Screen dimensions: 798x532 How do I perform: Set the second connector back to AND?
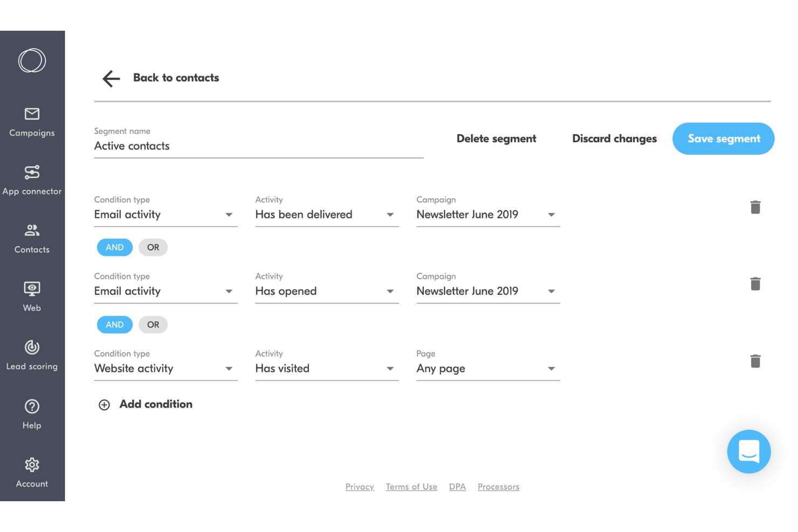pyautogui.click(x=114, y=324)
